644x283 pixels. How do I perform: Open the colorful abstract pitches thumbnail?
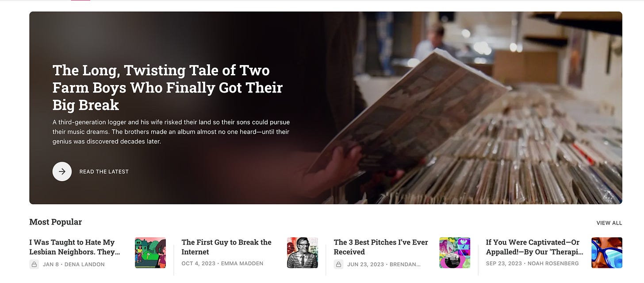[455, 253]
